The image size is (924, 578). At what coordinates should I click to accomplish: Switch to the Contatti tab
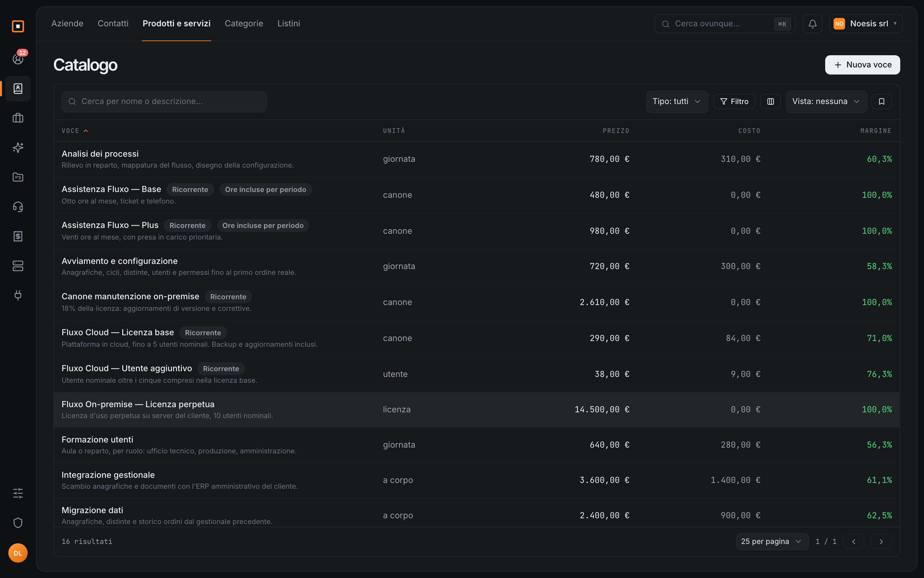[113, 23]
